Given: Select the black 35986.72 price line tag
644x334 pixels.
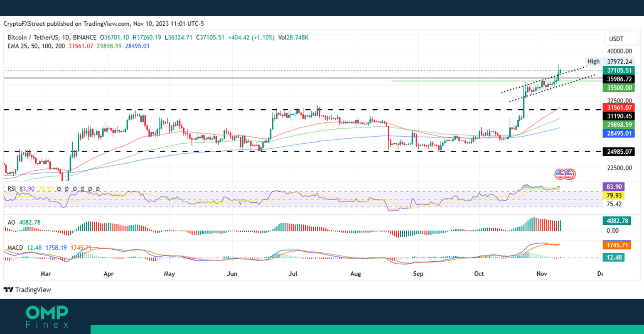Looking at the screenshot, I should coord(619,79).
